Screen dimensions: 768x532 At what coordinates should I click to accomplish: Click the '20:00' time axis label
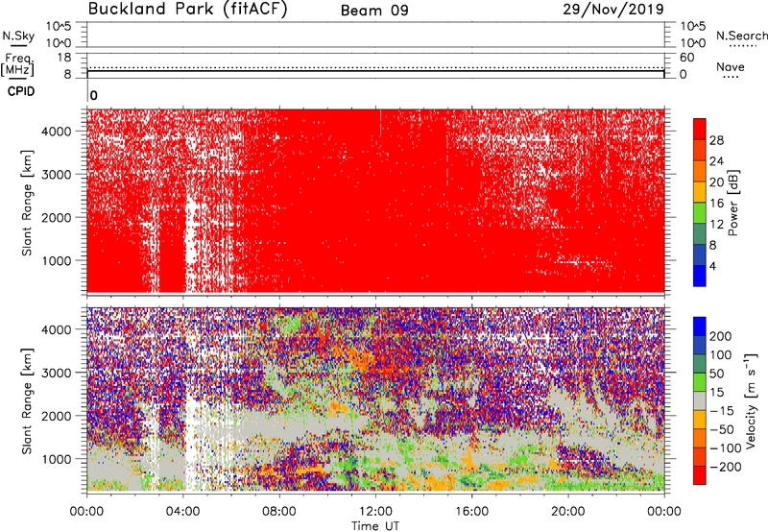(568, 512)
